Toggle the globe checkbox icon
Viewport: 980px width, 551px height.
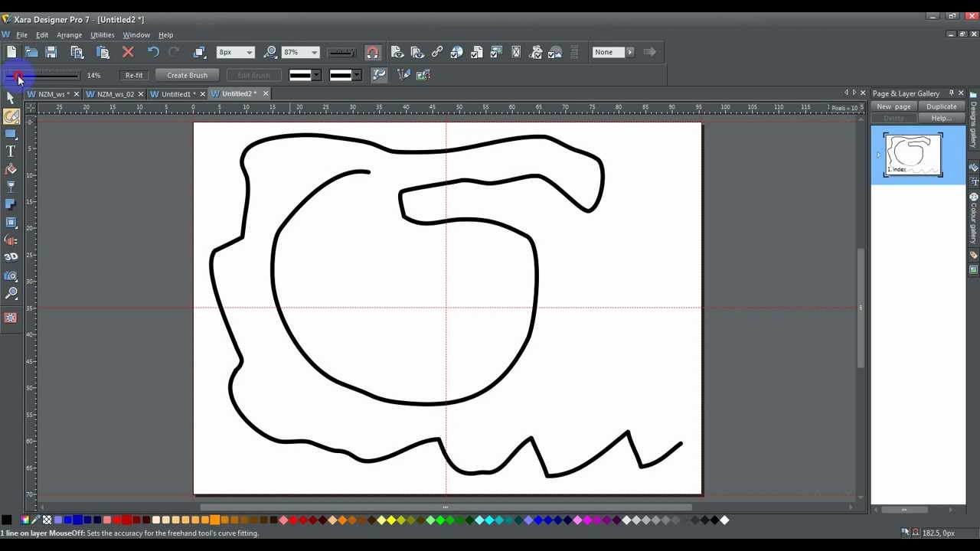457,52
